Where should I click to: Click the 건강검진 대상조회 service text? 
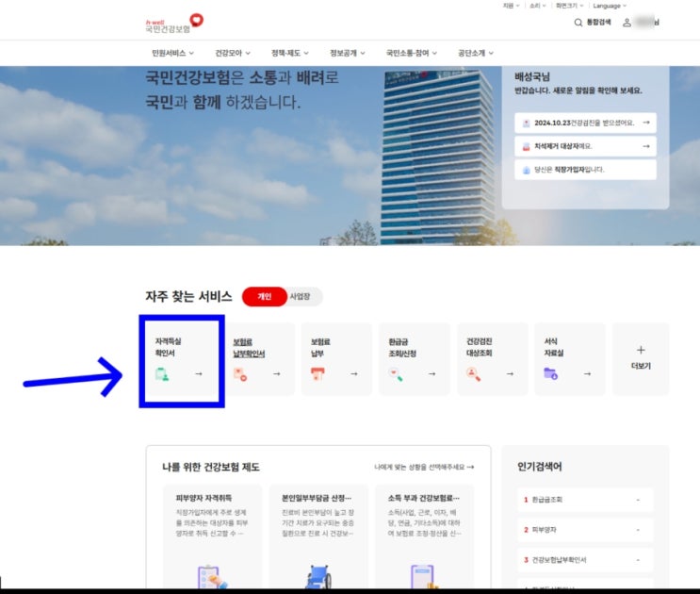click(x=479, y=347)
